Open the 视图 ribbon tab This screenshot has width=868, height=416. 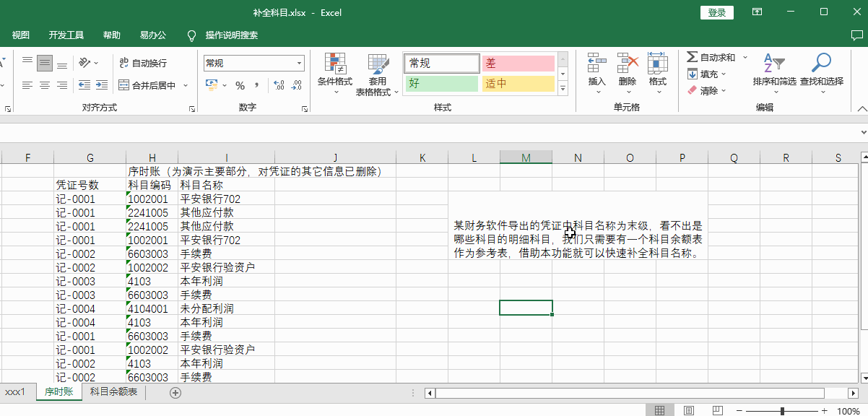pos(21,35)
